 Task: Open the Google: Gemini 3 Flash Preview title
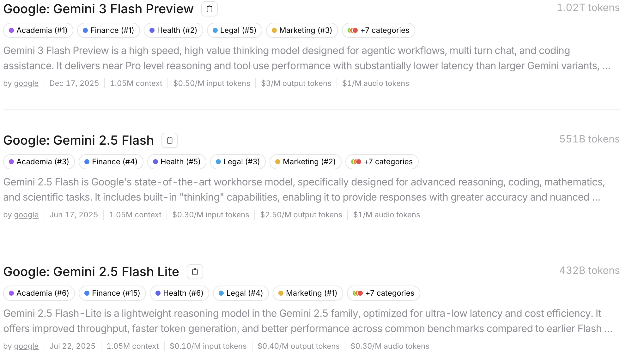pyautogui.click(x=98, y=9)
